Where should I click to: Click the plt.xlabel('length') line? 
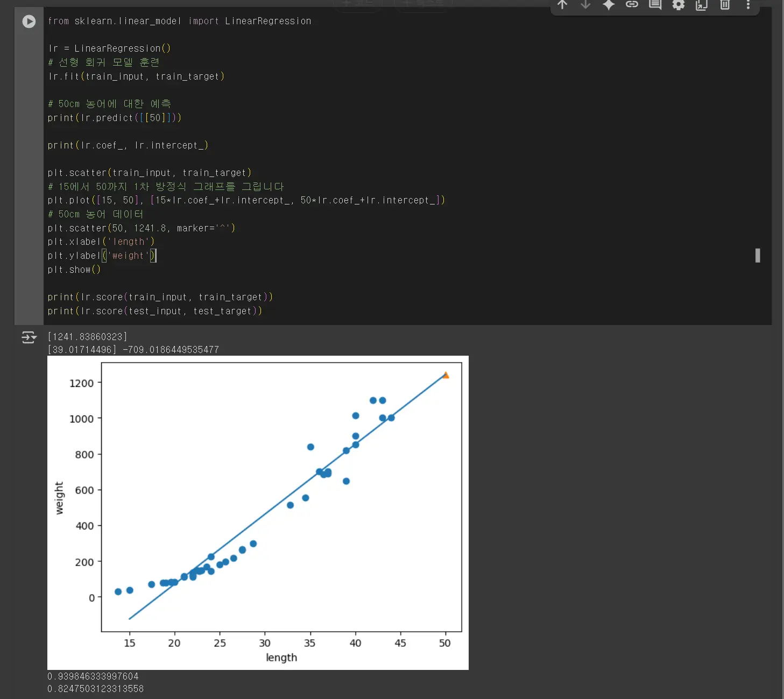[101, 242]
